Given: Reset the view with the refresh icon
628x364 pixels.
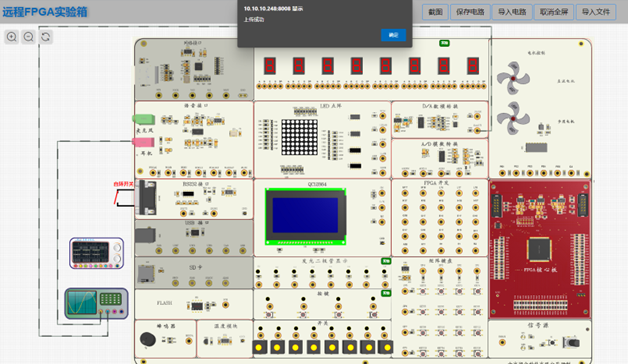Looking at the screenshot, I should coord(46,37).
